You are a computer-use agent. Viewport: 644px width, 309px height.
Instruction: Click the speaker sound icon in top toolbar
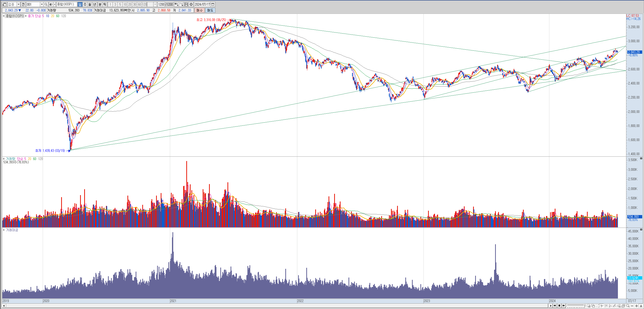coord(51,4)
